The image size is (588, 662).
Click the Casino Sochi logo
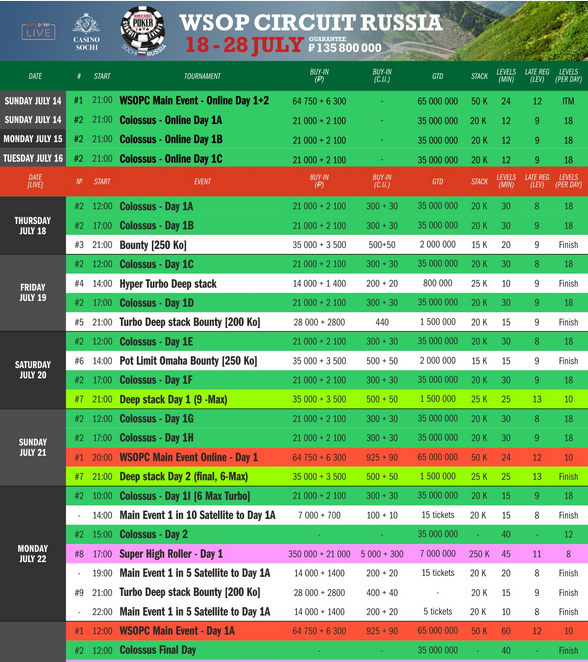pos(87,32)
